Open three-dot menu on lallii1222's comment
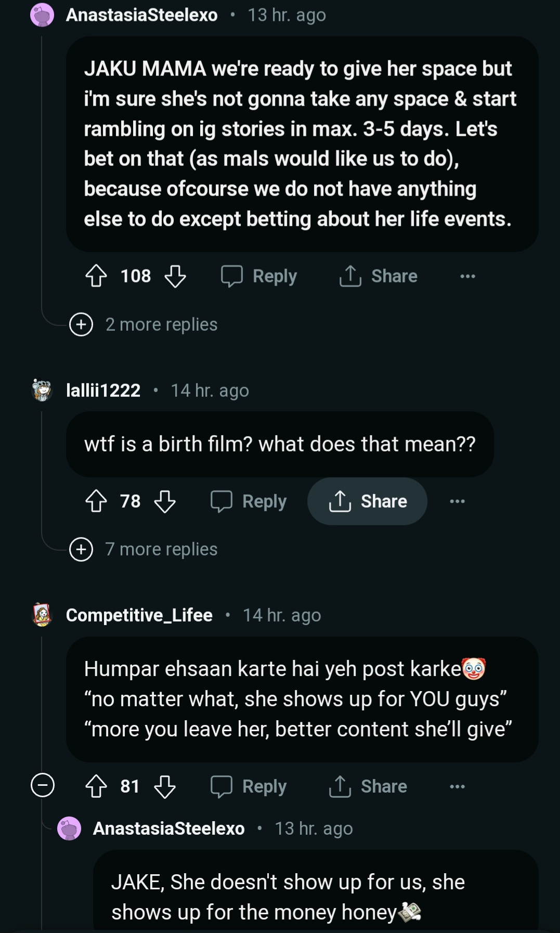Image resolution: width=560 pixels, height=933 pixels. (457, 501)
